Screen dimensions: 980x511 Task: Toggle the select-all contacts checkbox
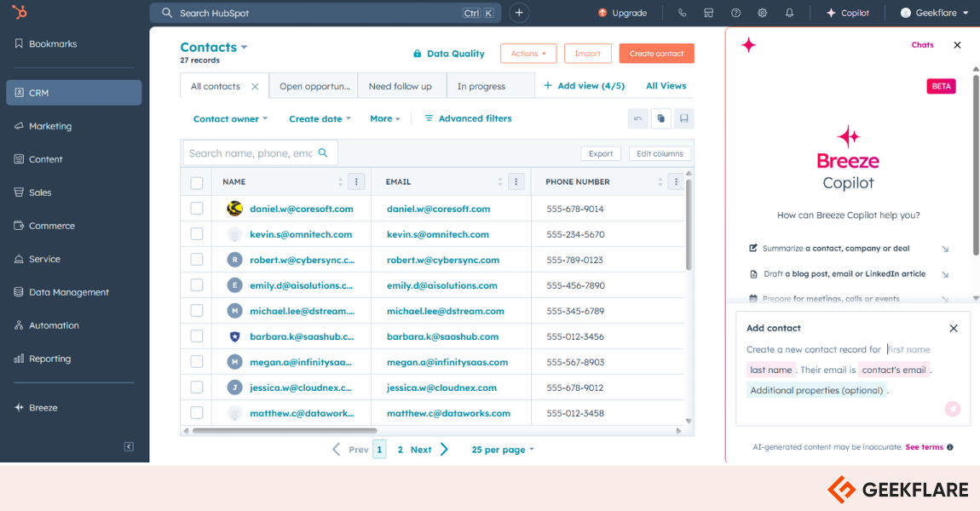tap(197, 183)
